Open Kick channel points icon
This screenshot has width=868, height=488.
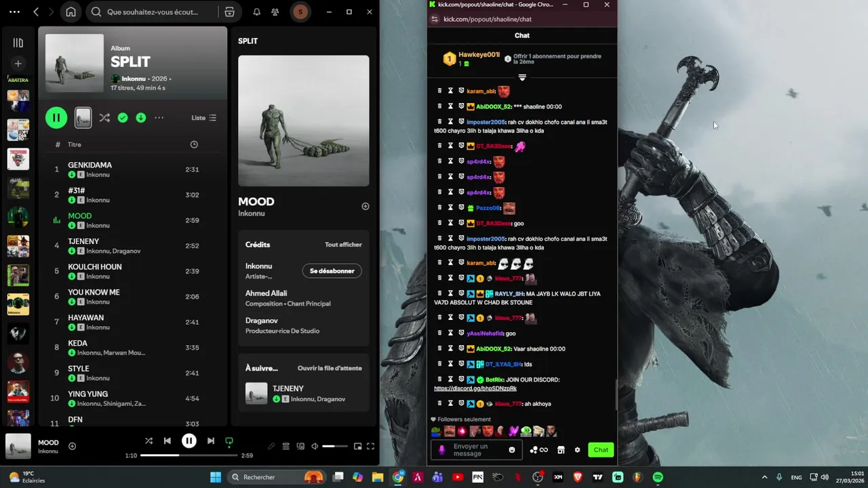click(538, 450)
